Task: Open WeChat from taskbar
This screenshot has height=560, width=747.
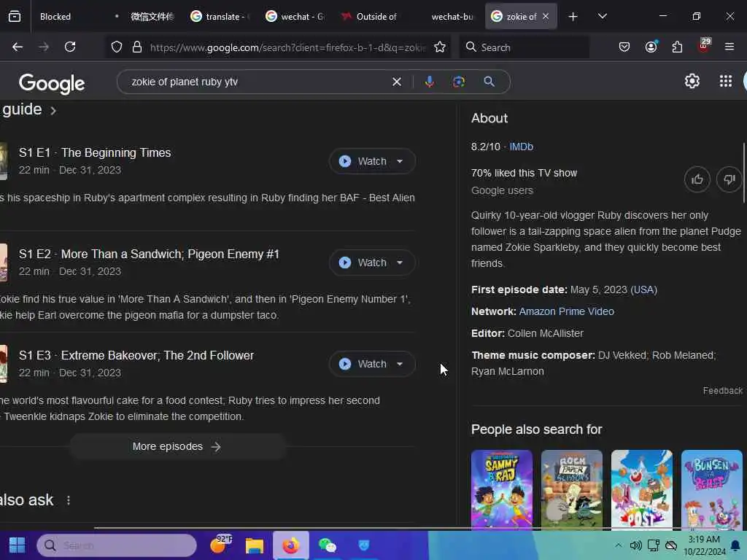Action: tap(328, 545)
